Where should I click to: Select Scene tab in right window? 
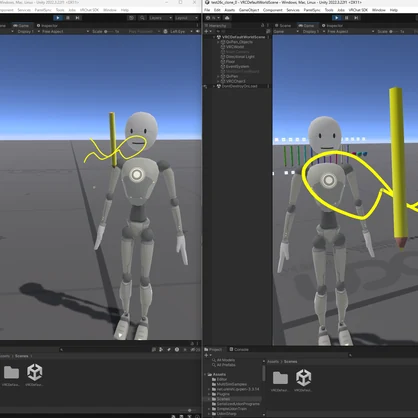[283, 25]
